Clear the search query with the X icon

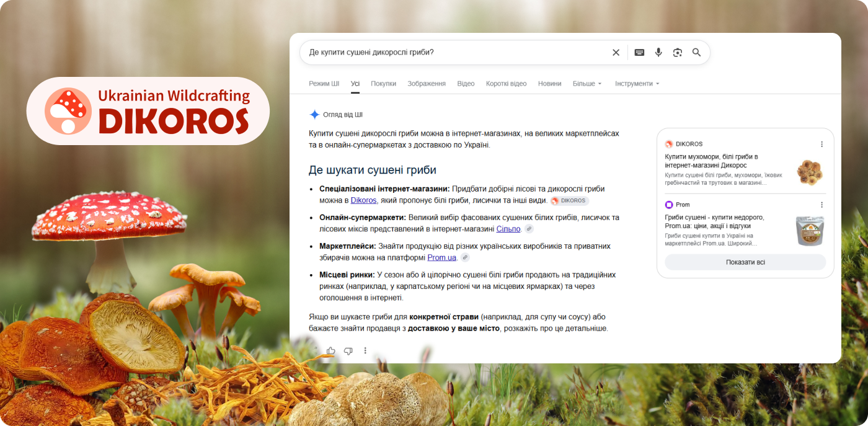click(x=616, y=53)
